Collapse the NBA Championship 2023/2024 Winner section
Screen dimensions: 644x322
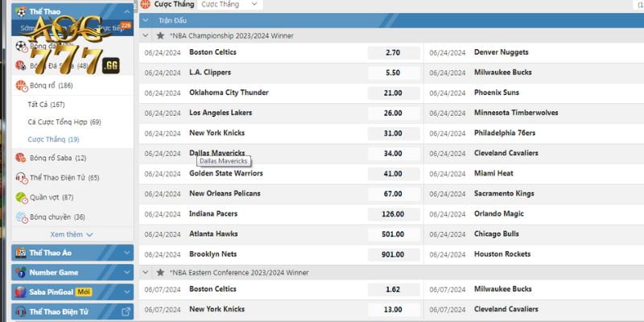pyautogui.click(x=146, y=35)
